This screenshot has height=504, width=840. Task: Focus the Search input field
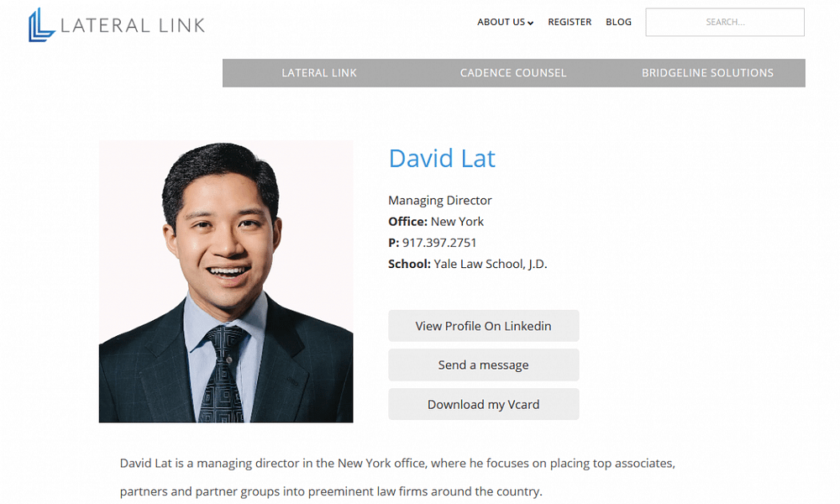pyautogui.click(x=724, y=22)
